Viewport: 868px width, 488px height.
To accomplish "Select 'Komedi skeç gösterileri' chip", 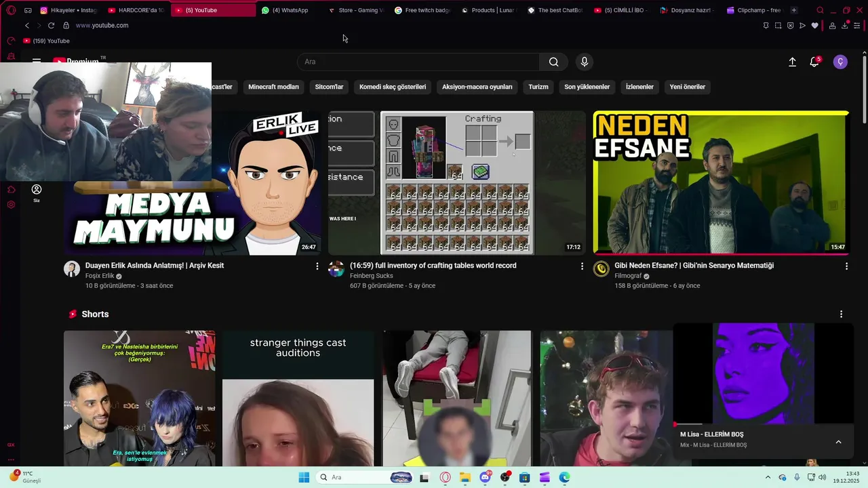I will (x=393, y=87).
